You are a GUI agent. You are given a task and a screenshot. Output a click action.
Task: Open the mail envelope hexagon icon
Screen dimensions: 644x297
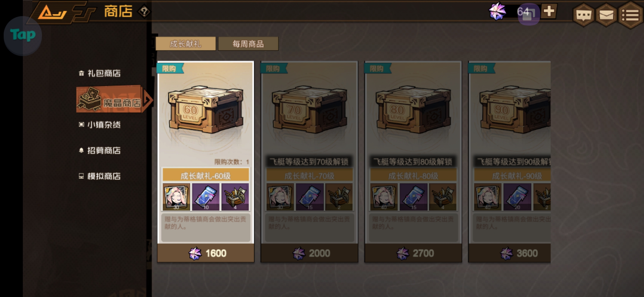606,15
